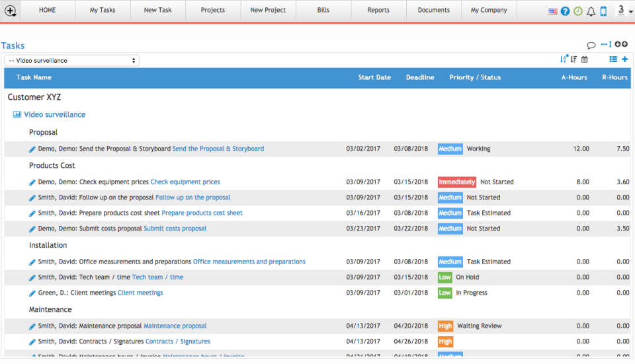The width and height of the screenshot is (635, 364).
Task: Open the calendar view icon
Action: [x=584, y=59]
